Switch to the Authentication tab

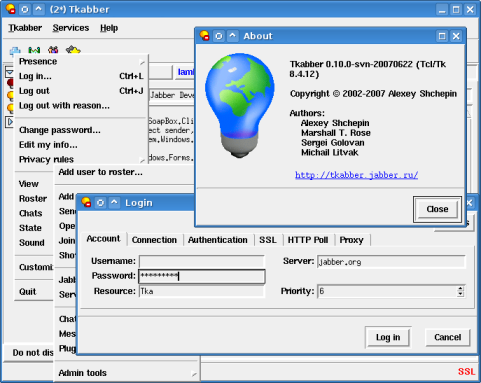[218, 240]
